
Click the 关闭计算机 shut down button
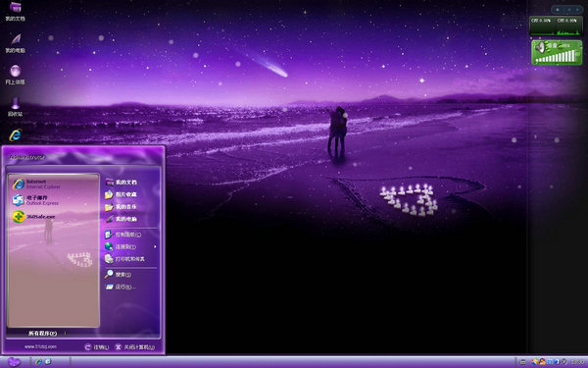coord(134,347)
